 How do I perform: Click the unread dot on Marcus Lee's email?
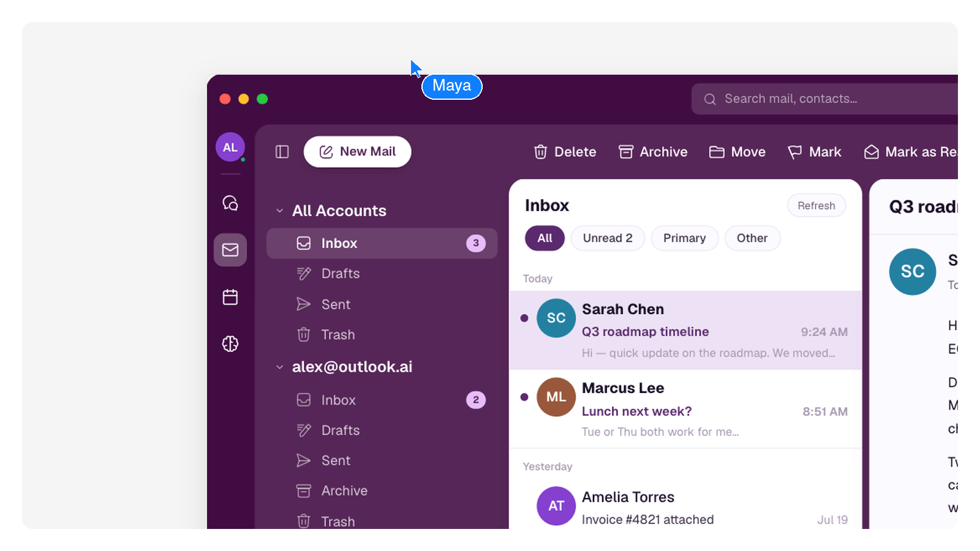524,397
